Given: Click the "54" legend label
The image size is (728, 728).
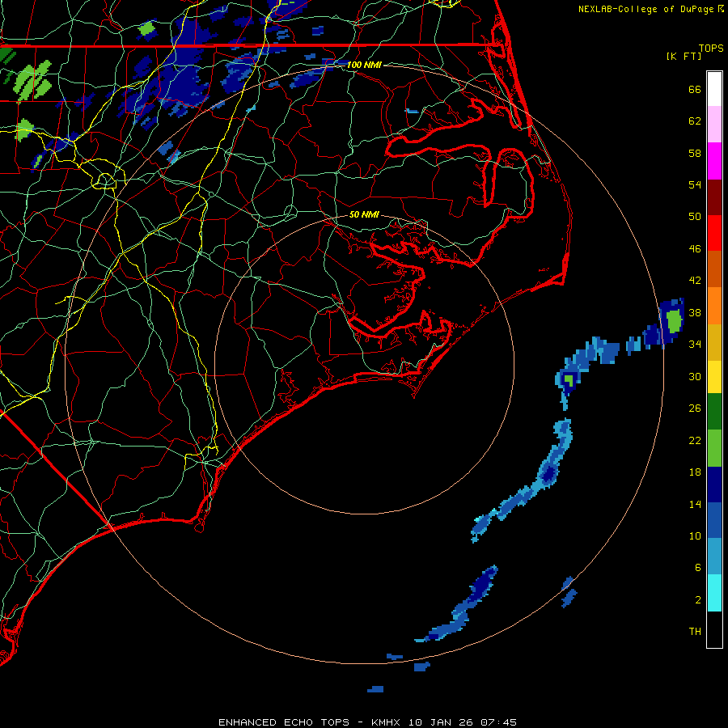Looking at the screenshot, I should pos(695,184).
